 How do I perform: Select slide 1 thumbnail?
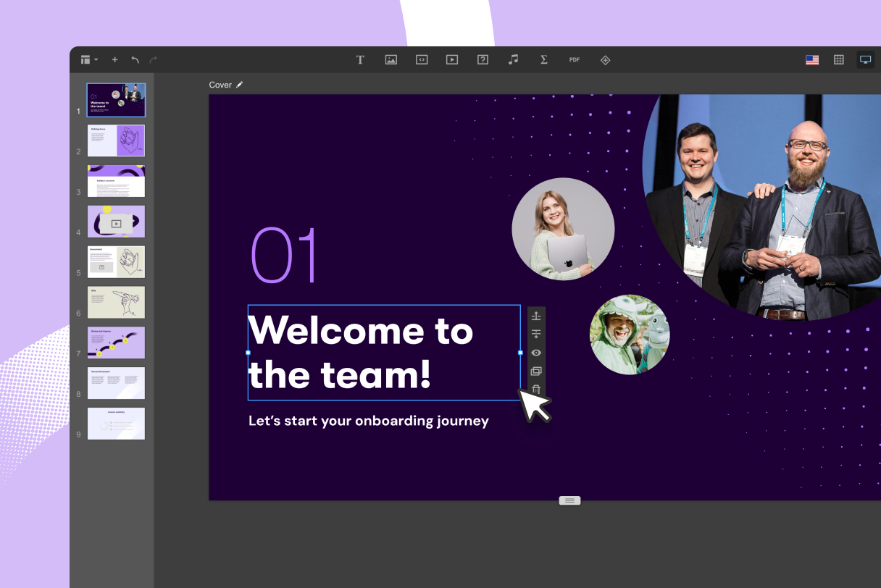pyautogui.click(x=116, y=100)
